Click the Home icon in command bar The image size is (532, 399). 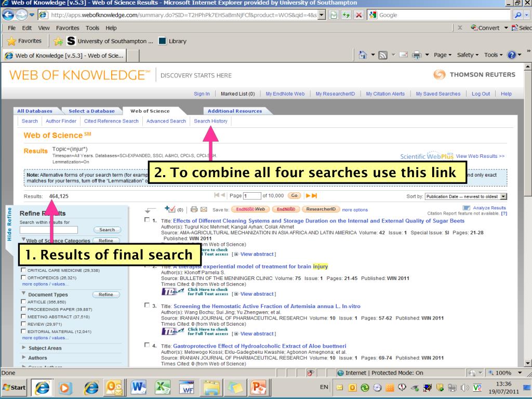pyautogui.click(x=363, y=55)
